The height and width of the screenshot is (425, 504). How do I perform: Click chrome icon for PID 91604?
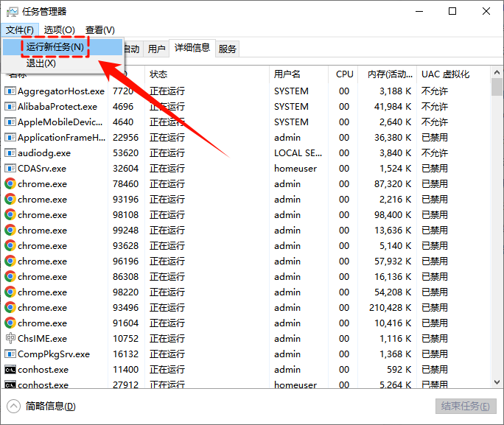(10, 323)
